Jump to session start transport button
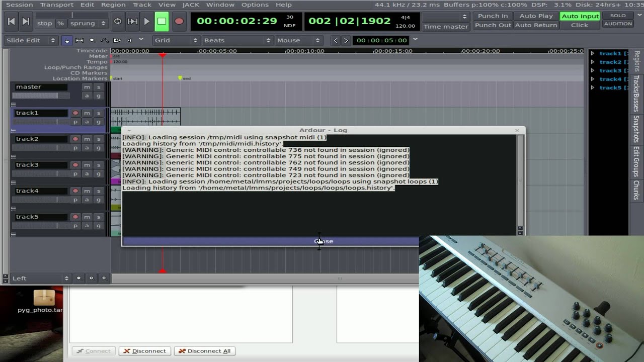The image size is (644, 362). pos(11,21)
